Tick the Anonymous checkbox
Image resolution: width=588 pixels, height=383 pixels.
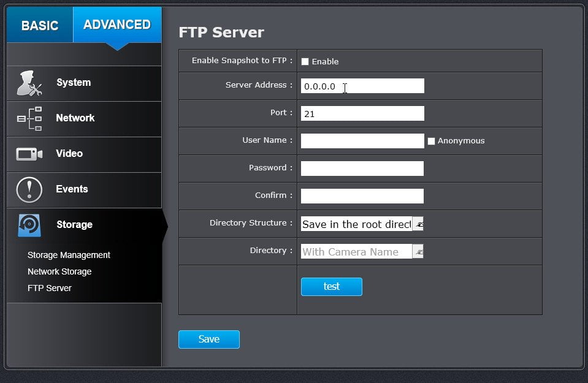point(431,141)
